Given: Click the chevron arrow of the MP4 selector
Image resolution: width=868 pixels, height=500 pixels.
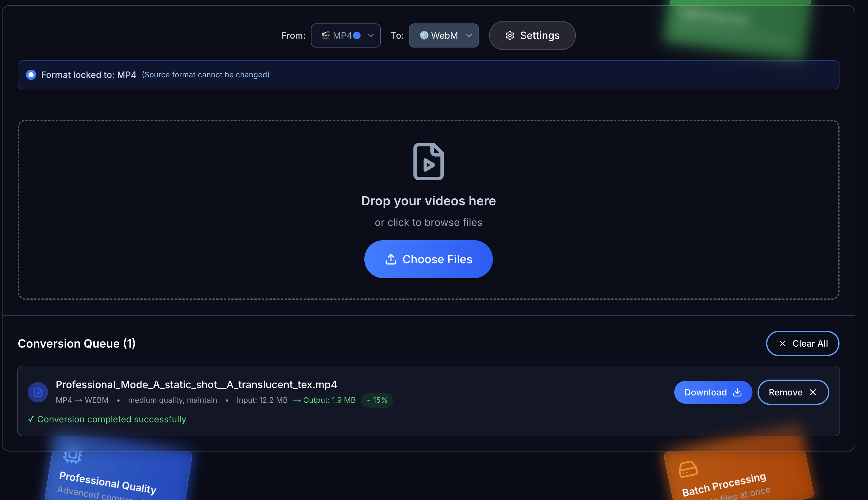Looking at the screenshot, I should (x=370, y=35).
